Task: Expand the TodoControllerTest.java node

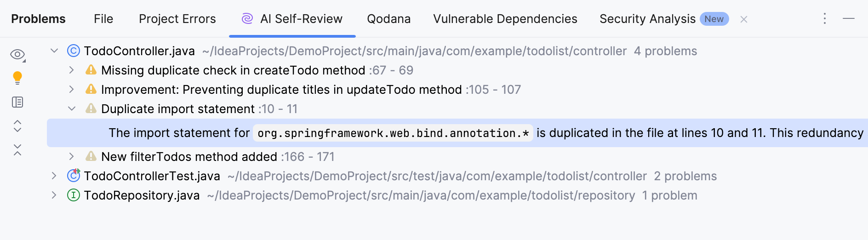Action: [54, 176]
